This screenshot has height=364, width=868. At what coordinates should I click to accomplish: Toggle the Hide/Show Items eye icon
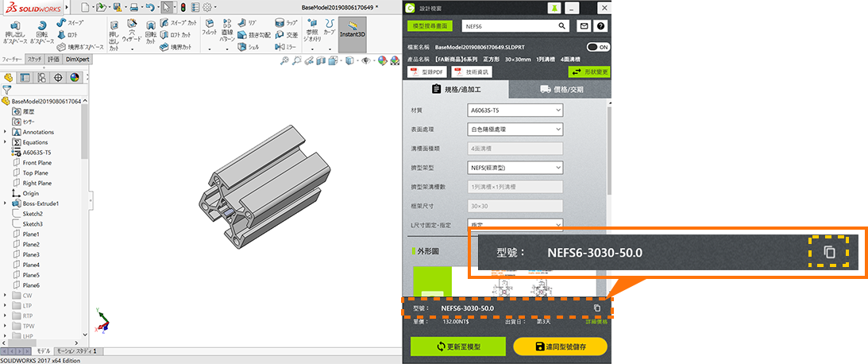(365, 61)
